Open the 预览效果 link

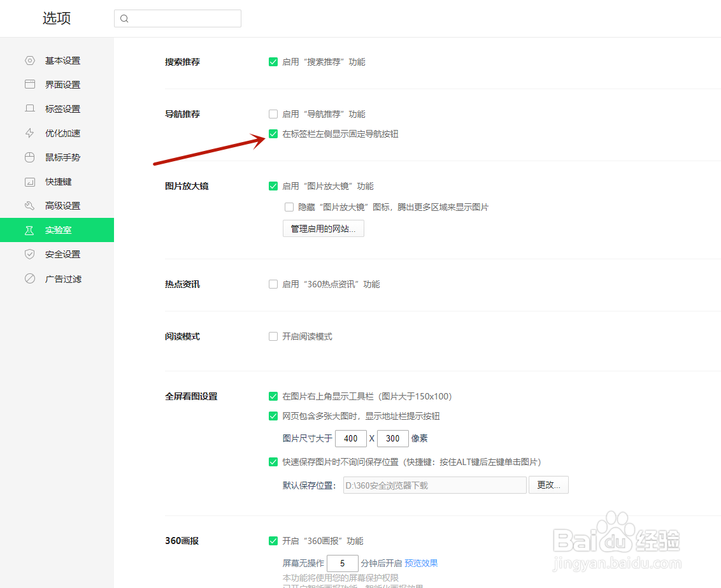[421, 563]
